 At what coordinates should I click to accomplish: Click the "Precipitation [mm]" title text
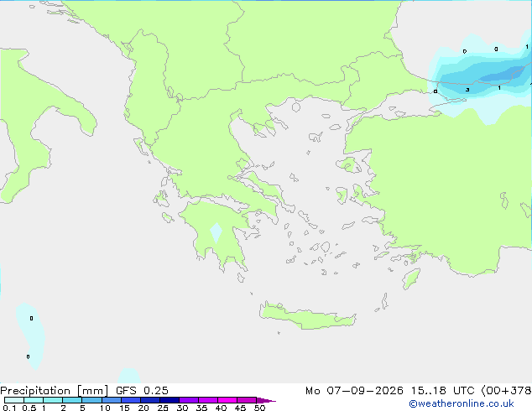pos(55,391)
